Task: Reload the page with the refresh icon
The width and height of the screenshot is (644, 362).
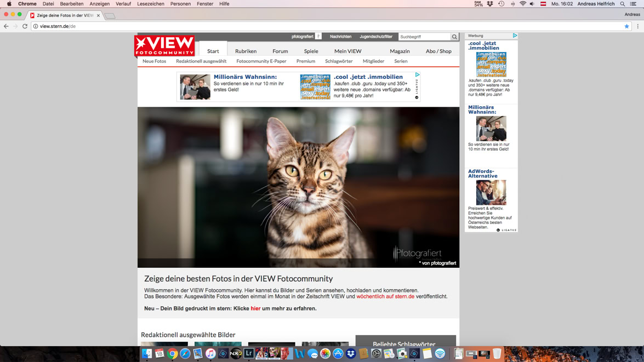Action: (x=25, y=26)
